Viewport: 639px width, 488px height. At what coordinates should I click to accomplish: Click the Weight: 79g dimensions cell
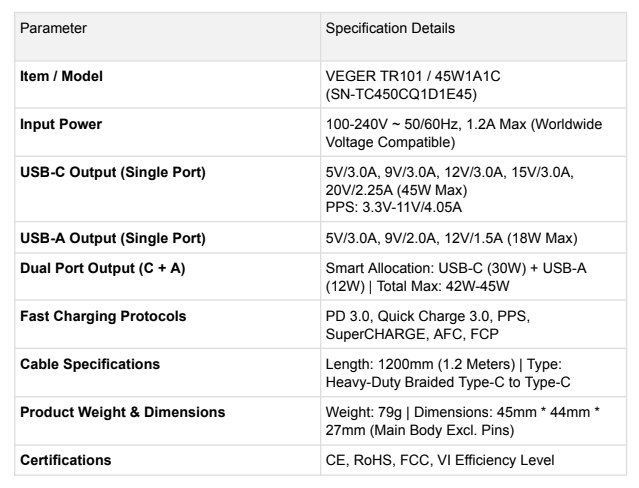[473, 421]
